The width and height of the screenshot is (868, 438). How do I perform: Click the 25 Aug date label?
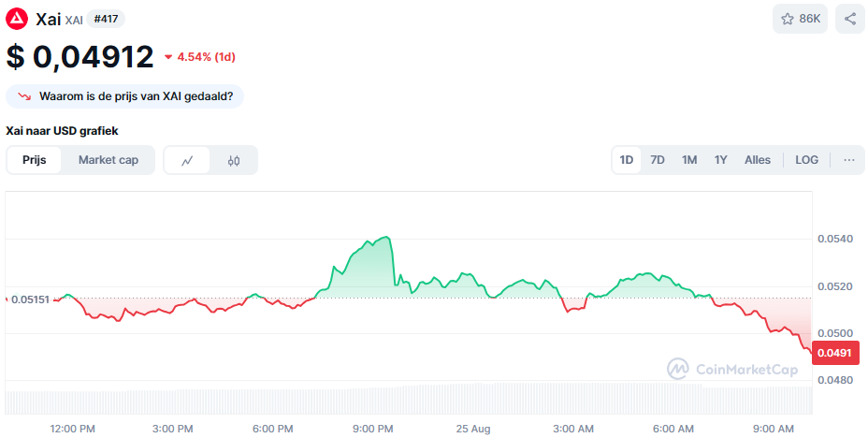coord(473,430)
